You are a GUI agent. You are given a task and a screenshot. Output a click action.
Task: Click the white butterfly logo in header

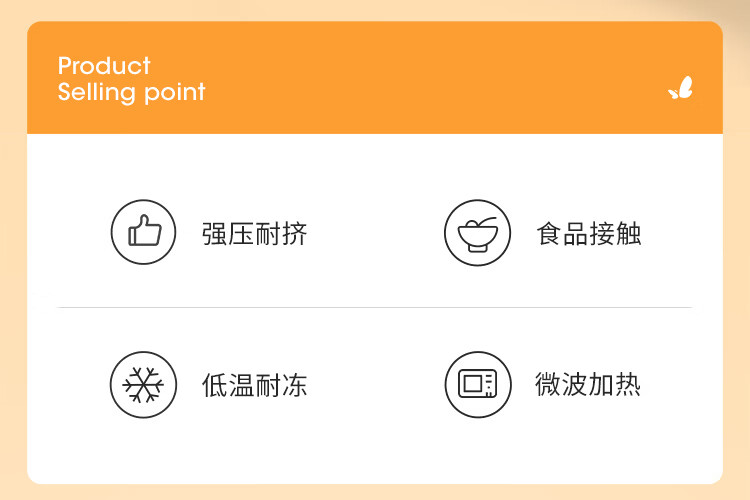point(680,89)
